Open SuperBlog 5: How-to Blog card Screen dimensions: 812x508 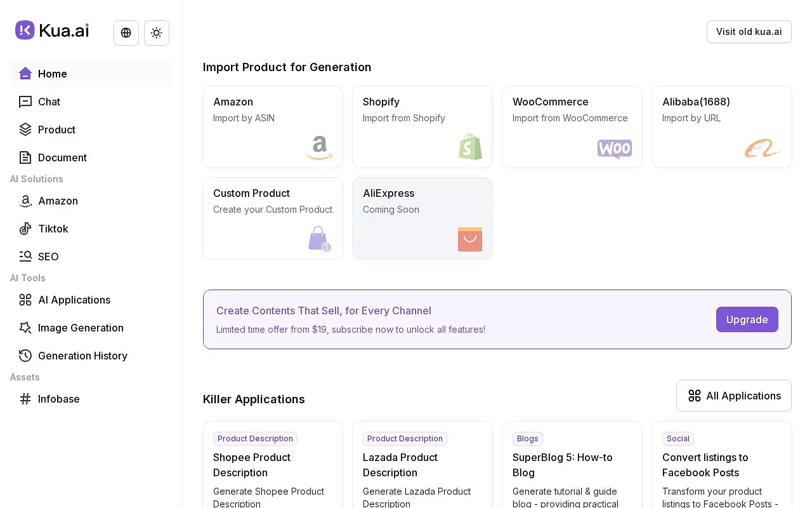click(572, 465)
